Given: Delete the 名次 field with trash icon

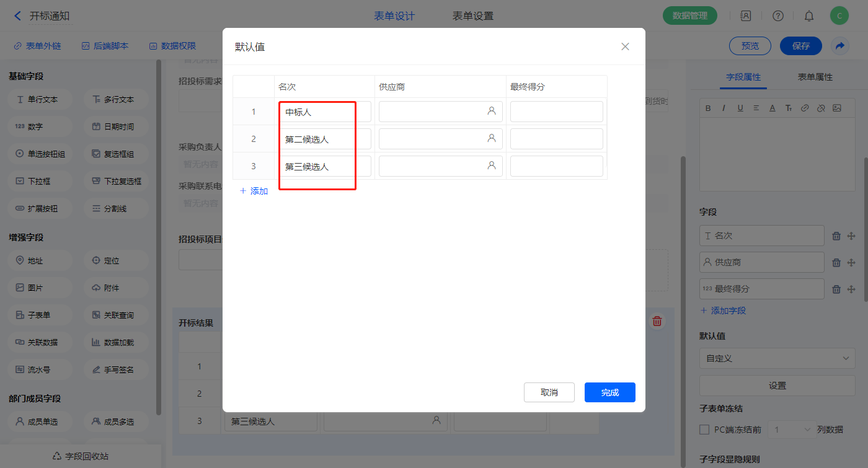Looking at the screenshot, I should 836,236.
